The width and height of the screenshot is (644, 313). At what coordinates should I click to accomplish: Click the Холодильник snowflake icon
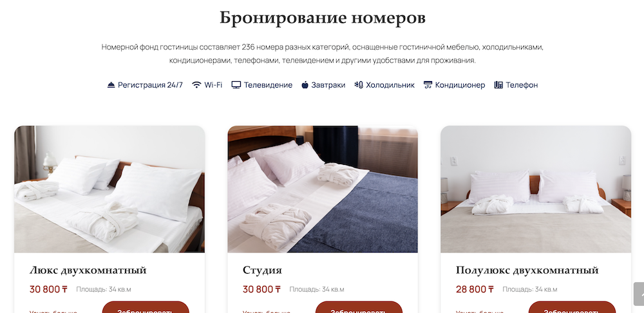point(359,85)
